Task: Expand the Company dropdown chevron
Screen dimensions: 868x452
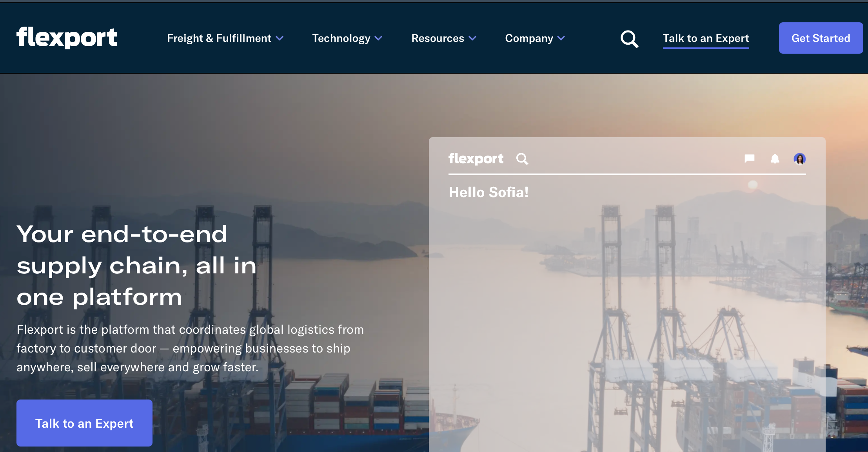Action: coord(561,38)
